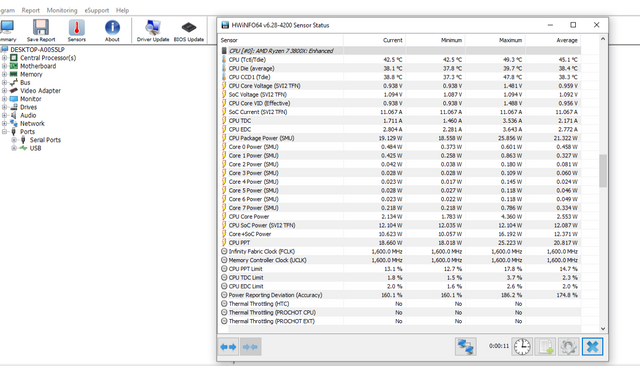The image size is (640, 366).
Task: Click the Central Processor(s) chip icon
Action: click(x=14, y=58)
